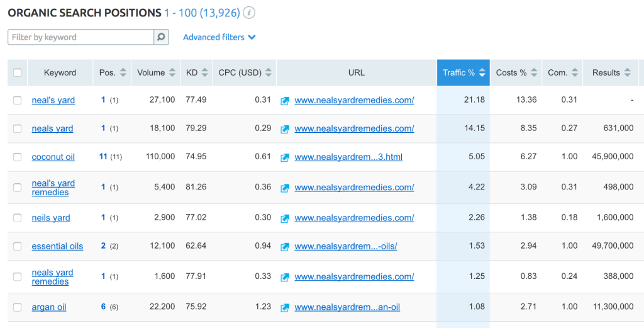
Task: Open external link icon for argan oil row
Action: click(285, 307)
